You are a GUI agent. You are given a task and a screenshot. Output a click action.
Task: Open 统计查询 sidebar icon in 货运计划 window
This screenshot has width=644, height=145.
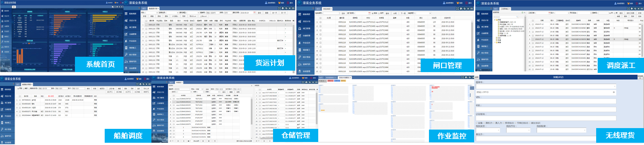127,54
